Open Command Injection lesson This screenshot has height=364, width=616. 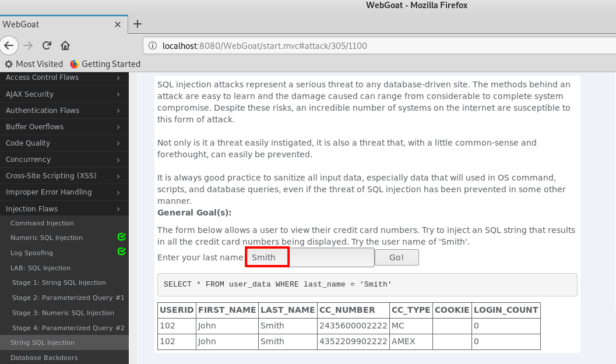(42, 223)
